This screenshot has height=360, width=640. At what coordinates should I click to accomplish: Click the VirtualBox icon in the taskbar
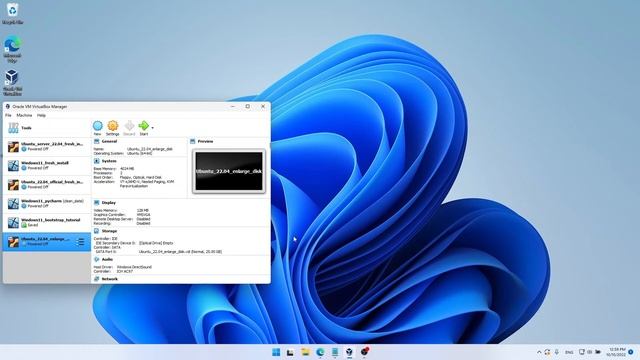349,352
